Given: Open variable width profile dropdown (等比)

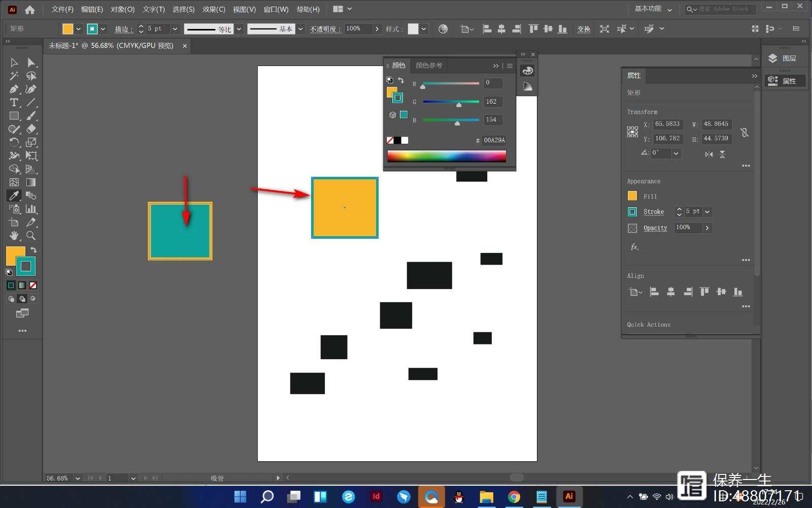Looking at the screenshot, I should 239,29.
